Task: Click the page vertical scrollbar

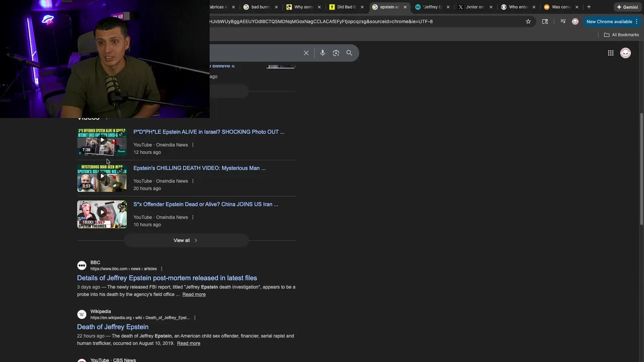Action: click(x=641, y=168)
